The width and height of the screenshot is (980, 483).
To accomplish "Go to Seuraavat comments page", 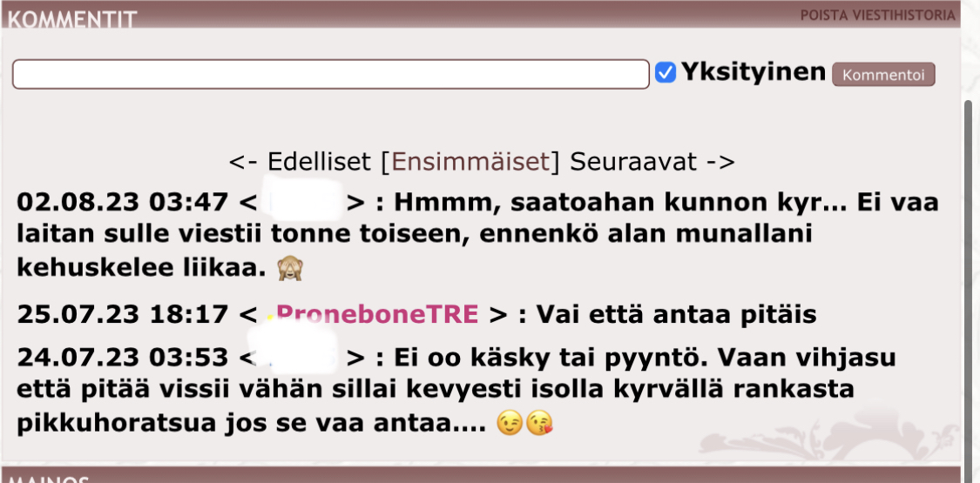I will click(x=652, y=162).
